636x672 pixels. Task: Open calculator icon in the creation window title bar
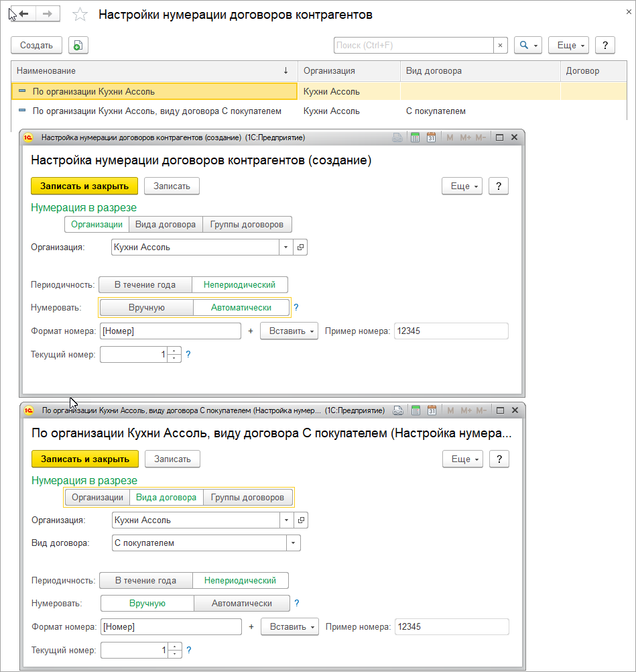tap(415, 137)
